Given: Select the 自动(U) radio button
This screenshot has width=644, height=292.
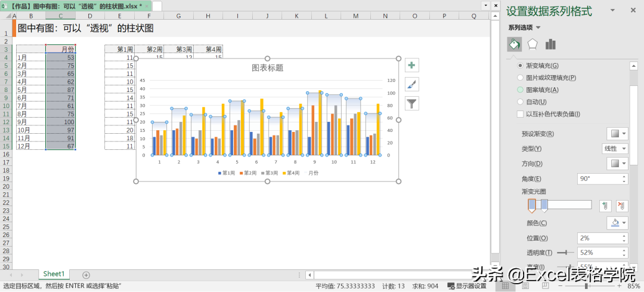Looking at the screenshot, I should 521,102.
